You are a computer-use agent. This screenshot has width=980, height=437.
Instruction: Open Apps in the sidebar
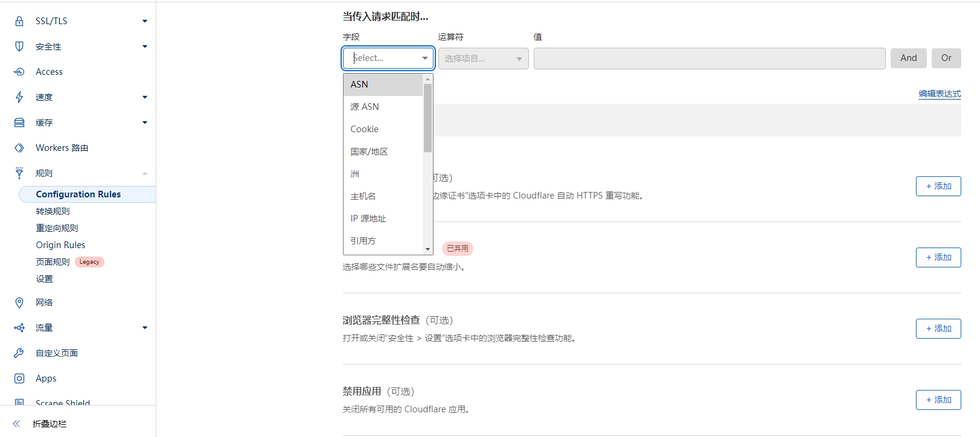tap(46, 378)
